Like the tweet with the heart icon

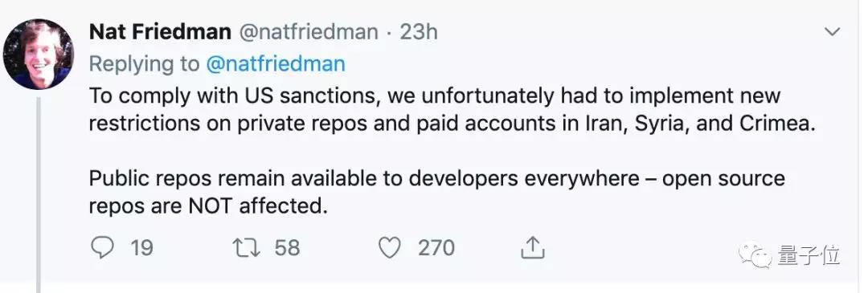(389, 248)
